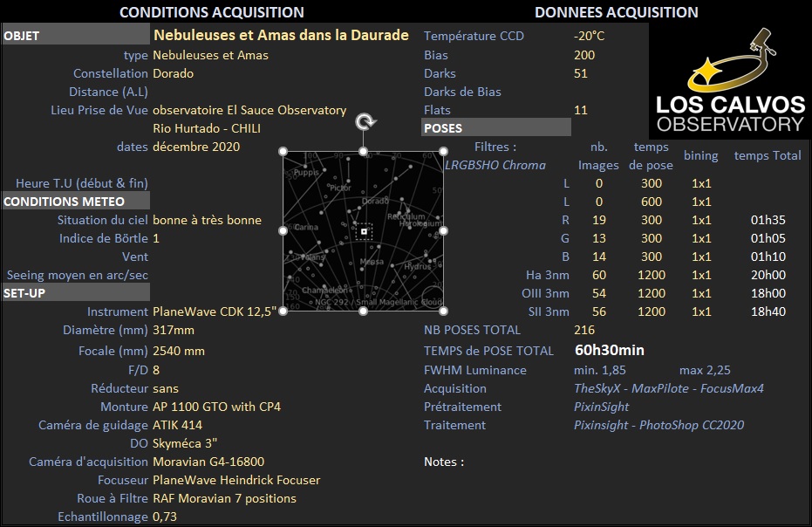812x527 pixels.
Task: Select the star chart image of Dorado
Action: point(363,231)
